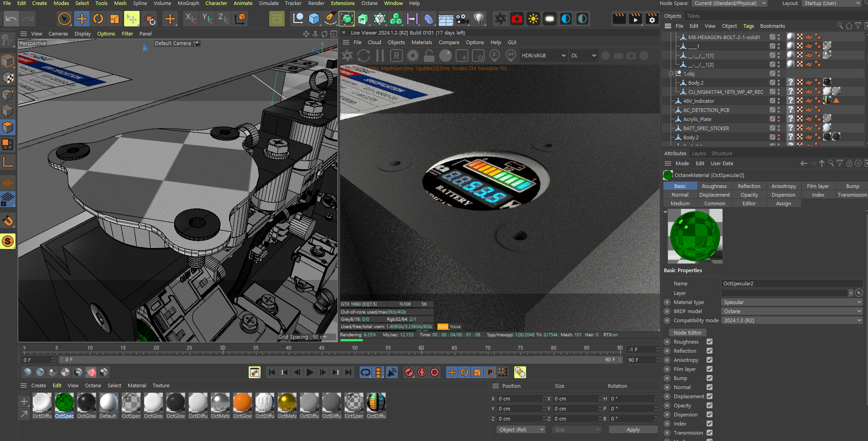This screenshot has height=441, width=868.
Task: Open the Texture menu in material manager
Action: pyautogui.click(x=161, y=385)
